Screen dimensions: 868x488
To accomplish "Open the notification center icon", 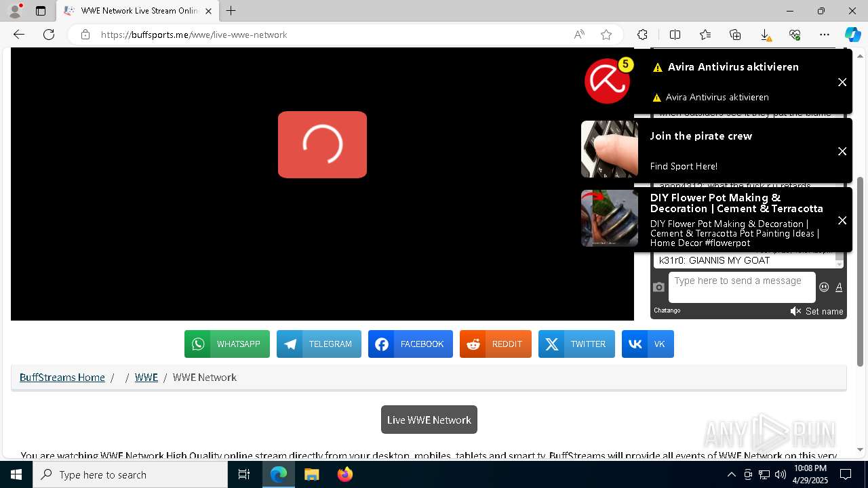I will [846, 474].
